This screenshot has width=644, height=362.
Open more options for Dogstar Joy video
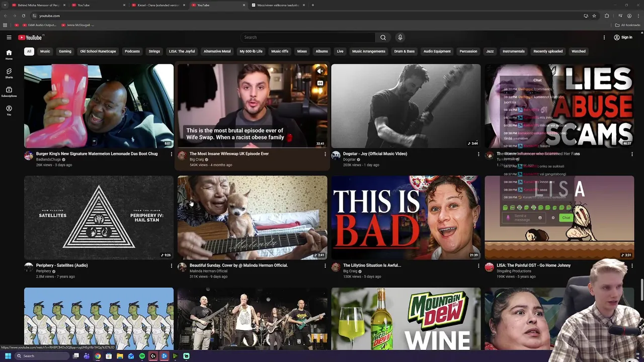pyautogui.click(x=478, y=154)
